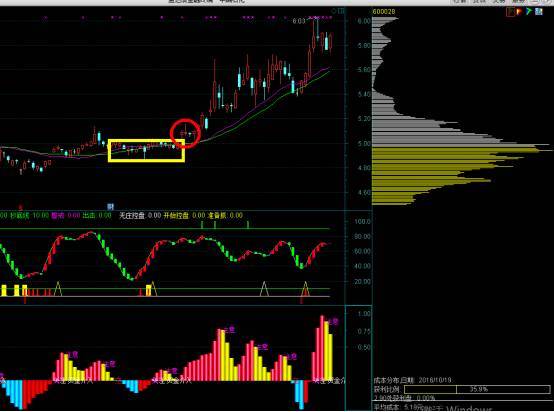The width and height of the screenshot is (554, 412).
Task: Click the 5.00 level on the price axis
Action: pyautogui.click(x=364, y=144)
